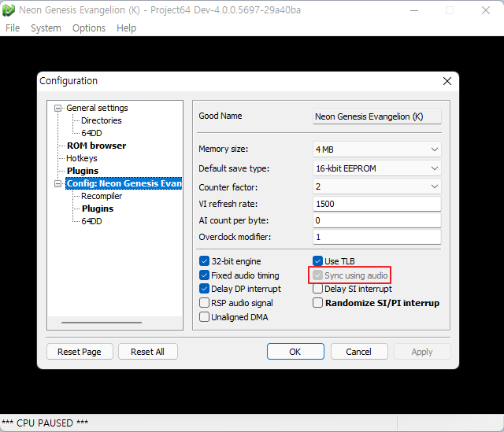The width and height of the screenshot is (504, 432).
Task: Select ROM browser in the tree
Action: coord(96,146)
